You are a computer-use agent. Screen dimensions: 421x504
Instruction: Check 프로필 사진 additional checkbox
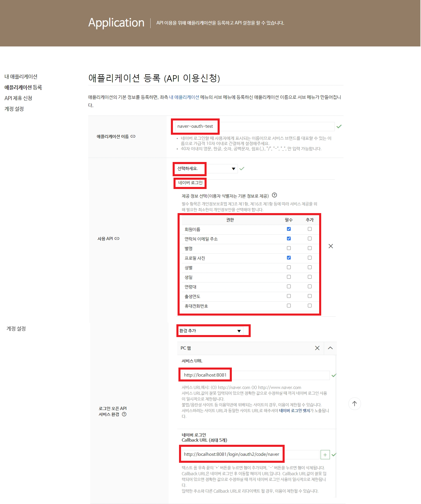pyautogui.click(x=310, y=258)
